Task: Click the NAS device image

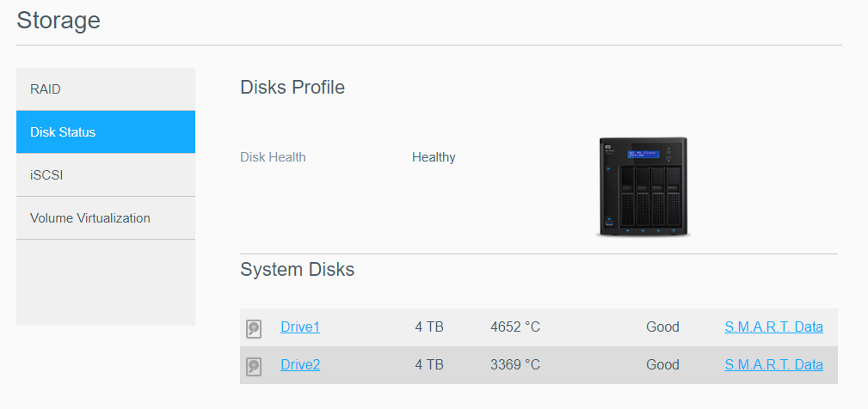Action: 643,186
